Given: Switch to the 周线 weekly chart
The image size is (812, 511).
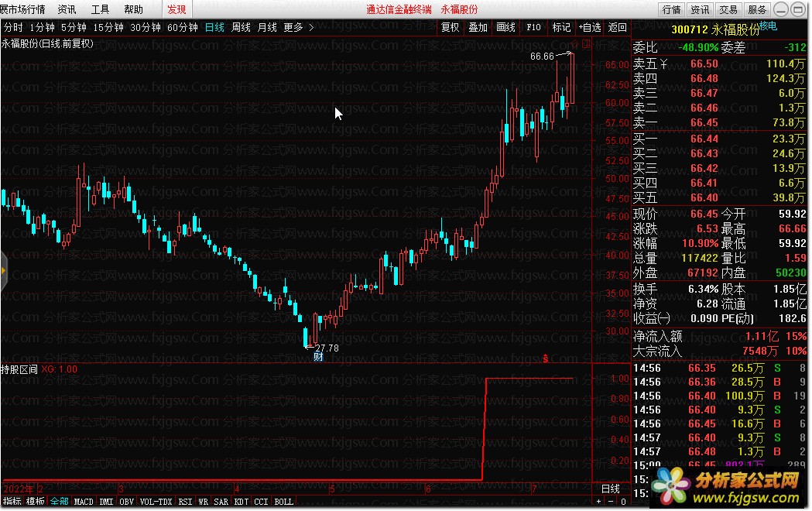Looking at the screenshot, I should (x=241, y=27).
